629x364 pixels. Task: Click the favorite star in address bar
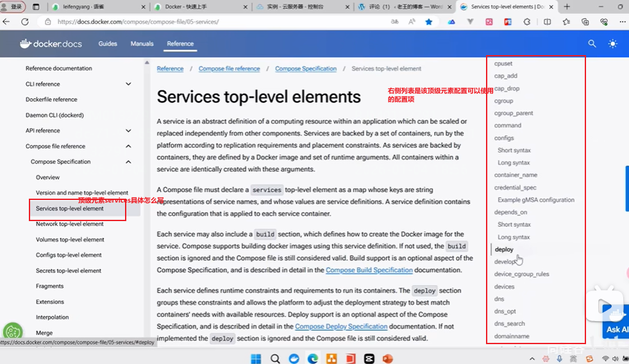pos(429,22)
